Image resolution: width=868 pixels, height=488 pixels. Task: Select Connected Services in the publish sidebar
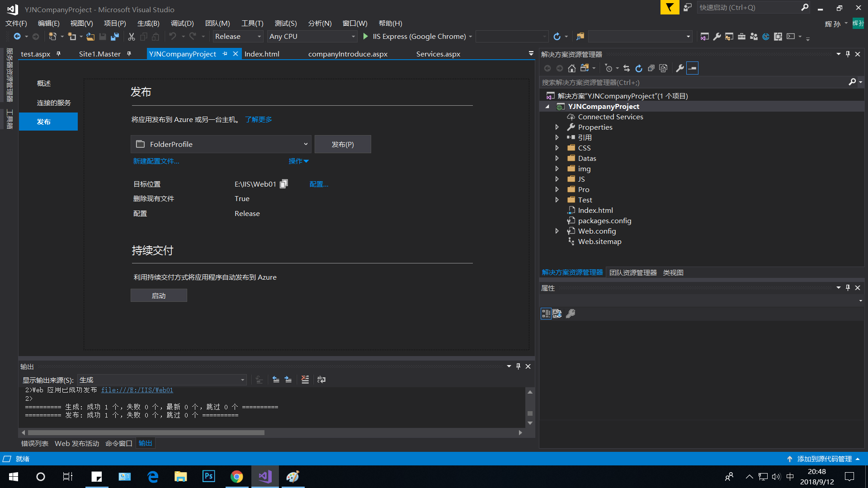54,103
